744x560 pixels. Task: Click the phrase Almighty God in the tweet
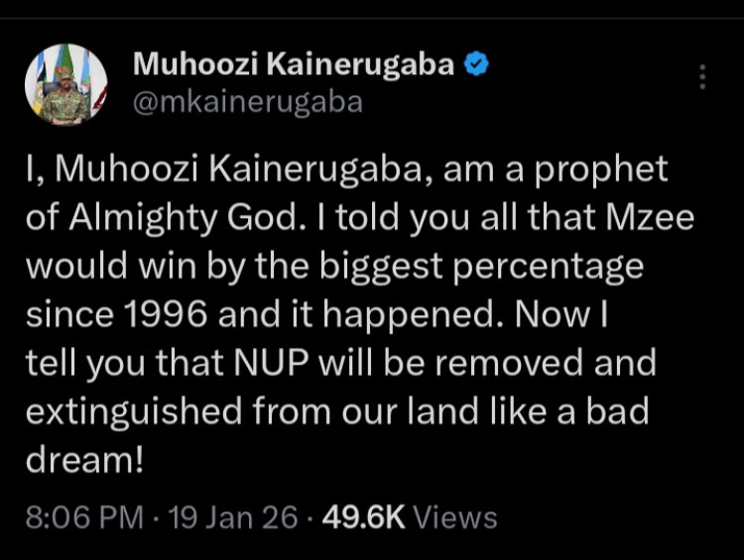(175, 219)
